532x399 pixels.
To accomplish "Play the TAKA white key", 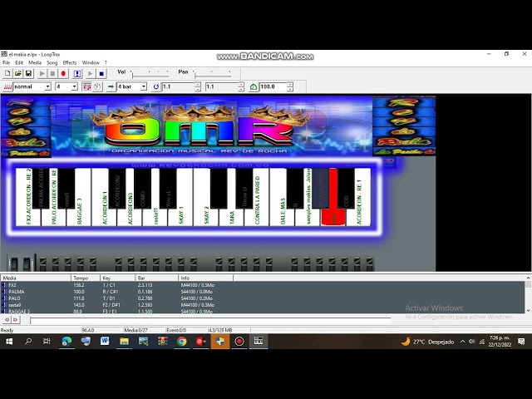I will point(231,217).
